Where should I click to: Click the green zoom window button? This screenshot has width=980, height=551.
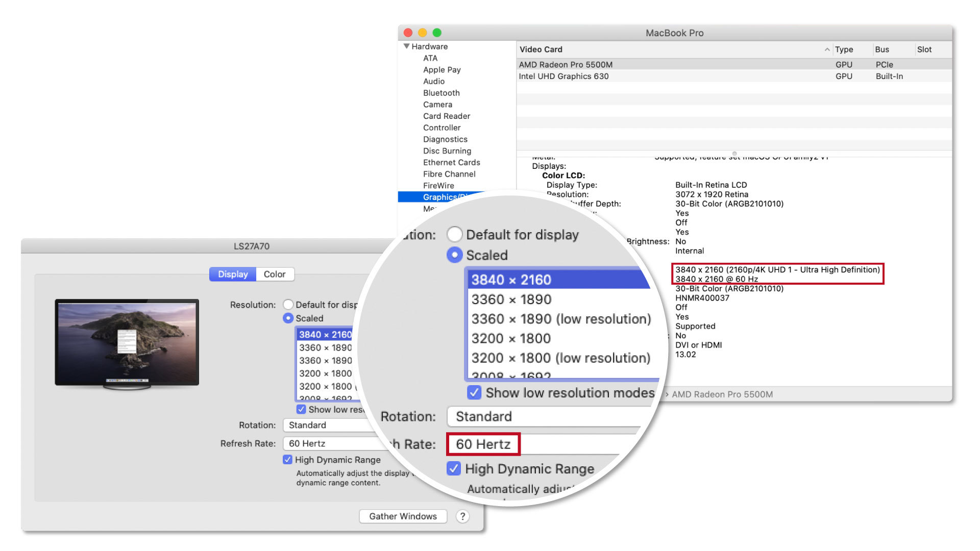[x=437, y=33]
